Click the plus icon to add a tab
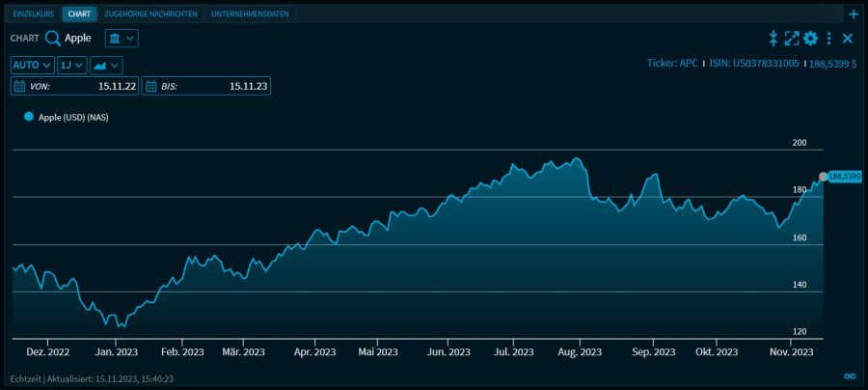The height and width of the screenshot is (390, 868). pyautogui.click(x=853, y=14)
